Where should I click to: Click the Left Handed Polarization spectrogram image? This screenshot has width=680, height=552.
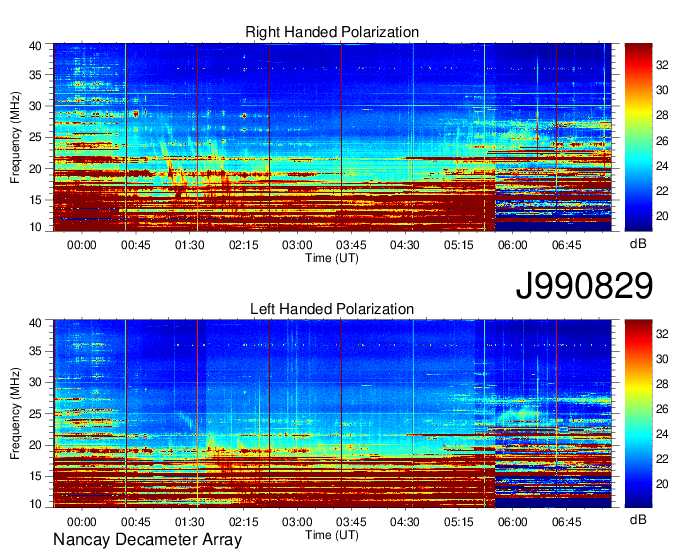pos(332,414)
